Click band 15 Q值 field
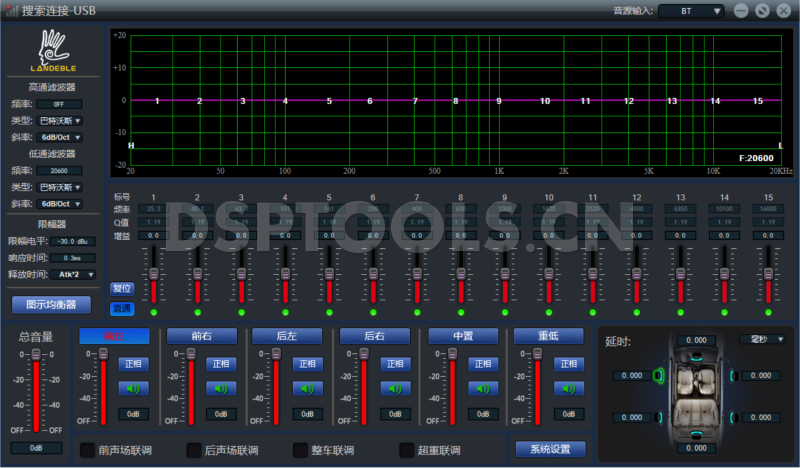Image resolution: width=800 pixels, height=468 pixels. [x=768, y=222]
